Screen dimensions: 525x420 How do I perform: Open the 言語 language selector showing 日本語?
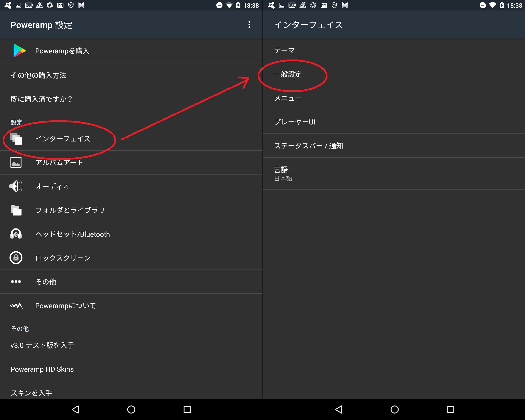(x=394, y=174)
